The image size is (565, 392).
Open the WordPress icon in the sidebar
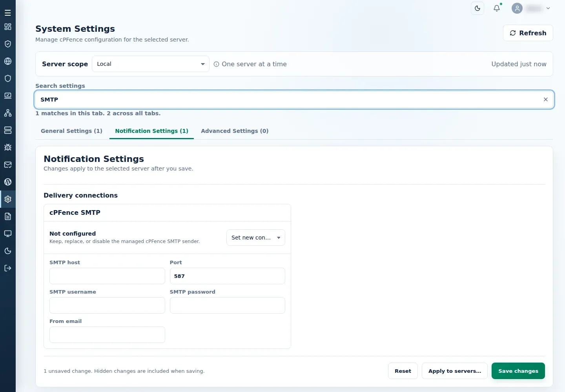8,182
